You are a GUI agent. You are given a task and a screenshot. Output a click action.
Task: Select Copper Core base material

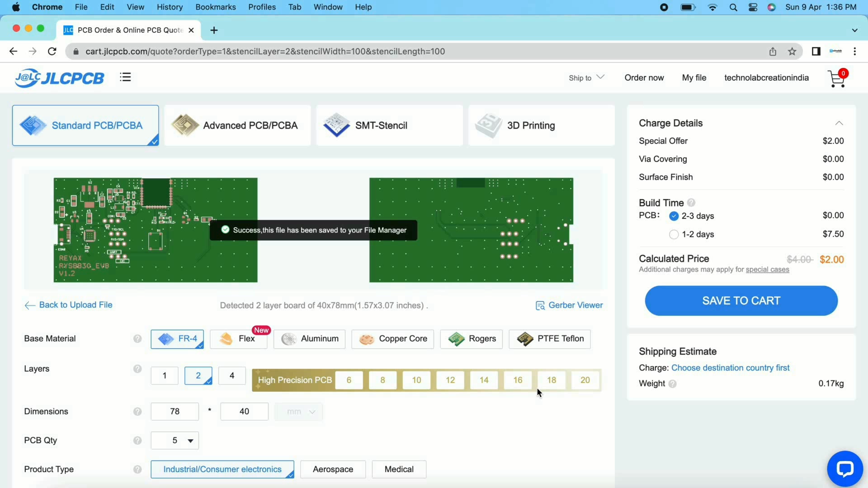[393, 339]
